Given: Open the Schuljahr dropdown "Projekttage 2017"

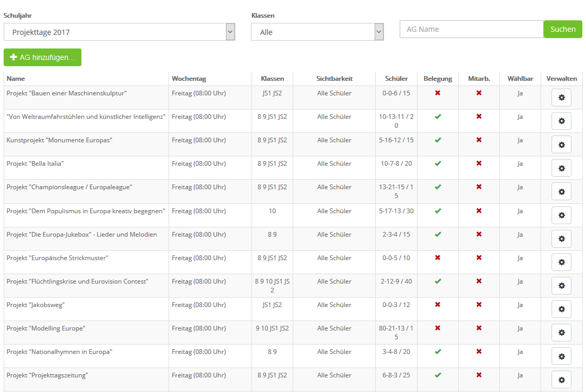Looking at the screenshot, I should [119, 32].
